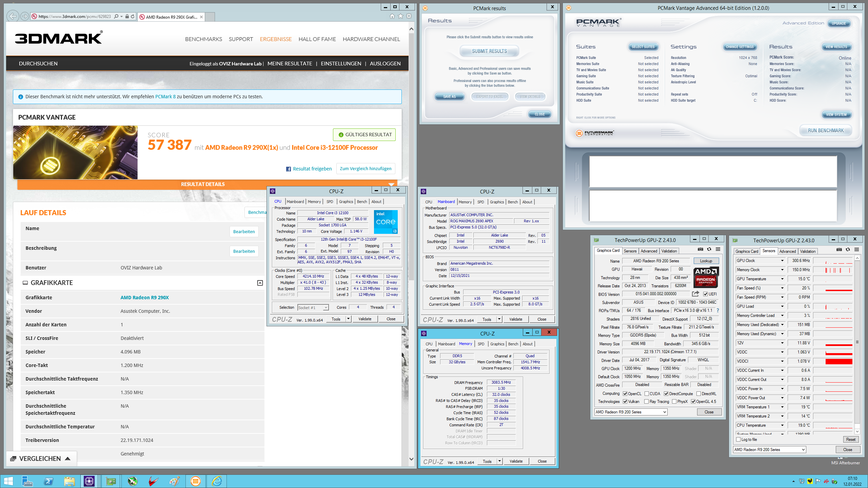Open the GPU Temperature sensor dropdown
868x488 pixels.
(782, 279)
